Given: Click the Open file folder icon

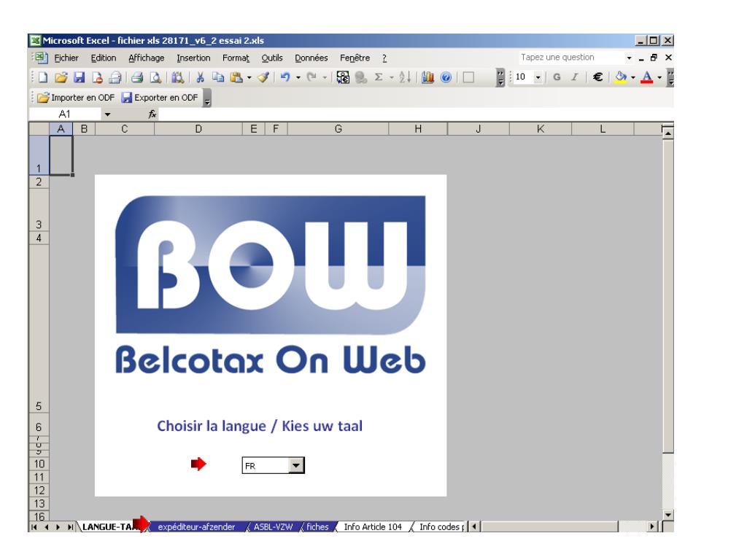Looking at the screenshot, I should pyautogui.click(x=61, y=77).
